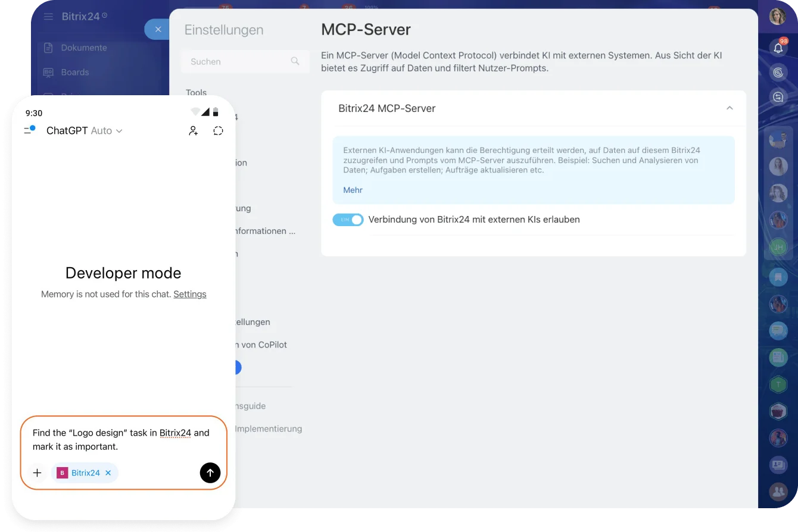Open user profile avatar at top right
The width and height of the screenshot is (798, 532).
778,16
